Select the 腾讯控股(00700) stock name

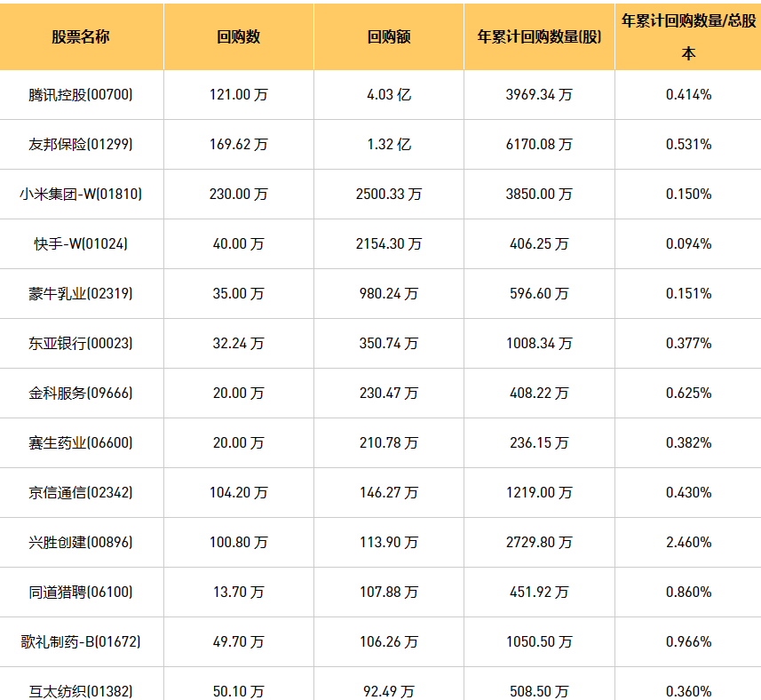click(81, 95)
